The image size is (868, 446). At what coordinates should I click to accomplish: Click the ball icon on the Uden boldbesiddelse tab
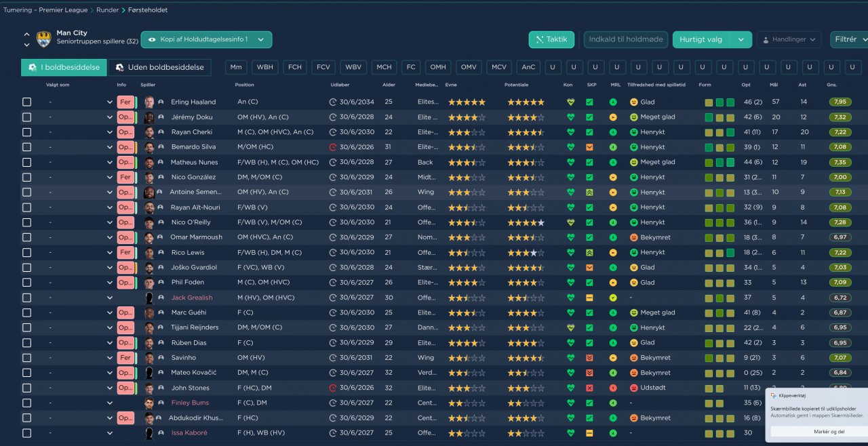120,67
